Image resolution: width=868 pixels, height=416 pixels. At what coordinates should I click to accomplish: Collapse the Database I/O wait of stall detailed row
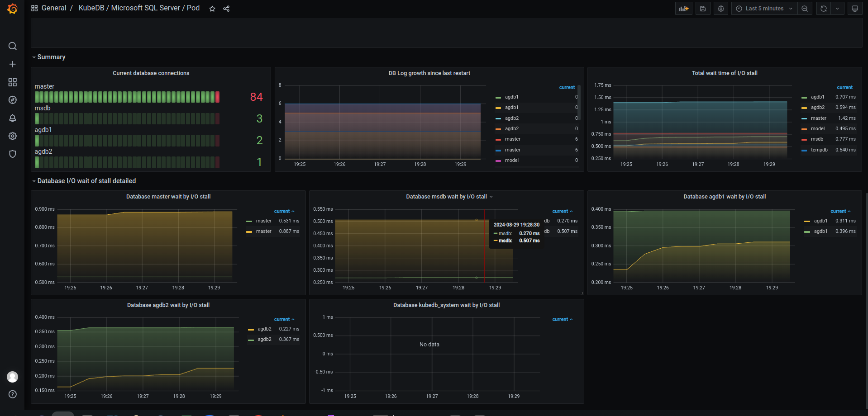(x=86, y=180)
